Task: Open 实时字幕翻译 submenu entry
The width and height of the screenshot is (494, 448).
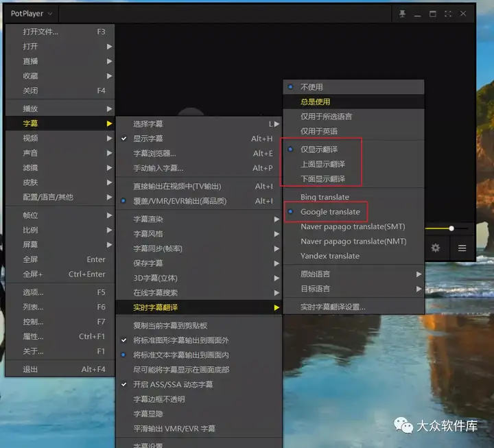Action: click(x=199, y=307)
